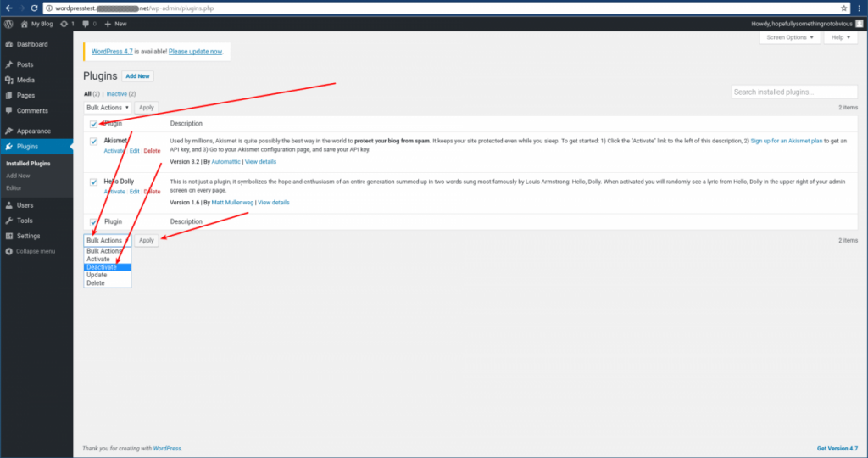Click the open bottom Bulk Actions dropdown
The height and width of the screenshot is (458, 868).
point(108,240)
